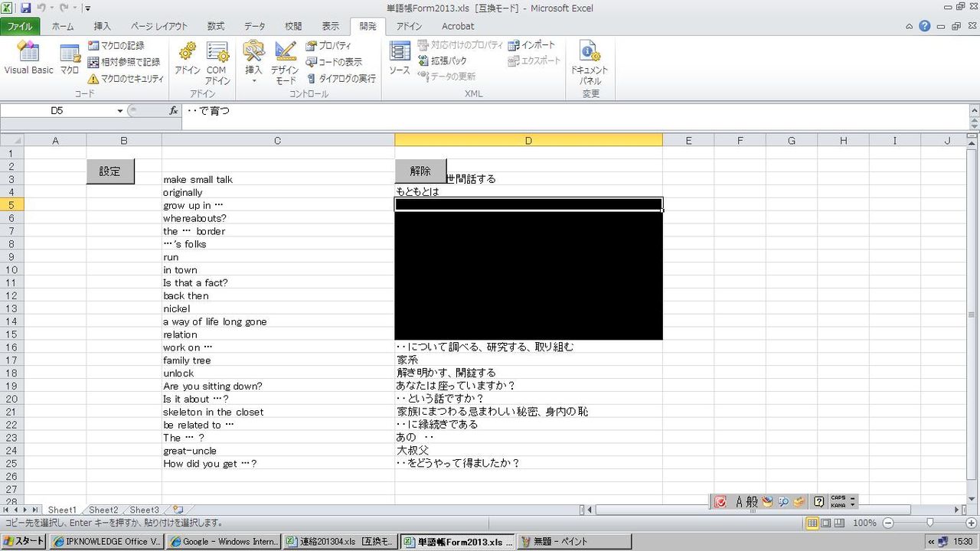Image resolution: width=980 pixels, height=551 pixels.
Task: Open control プロパティ properties
Action: (328, 46)
